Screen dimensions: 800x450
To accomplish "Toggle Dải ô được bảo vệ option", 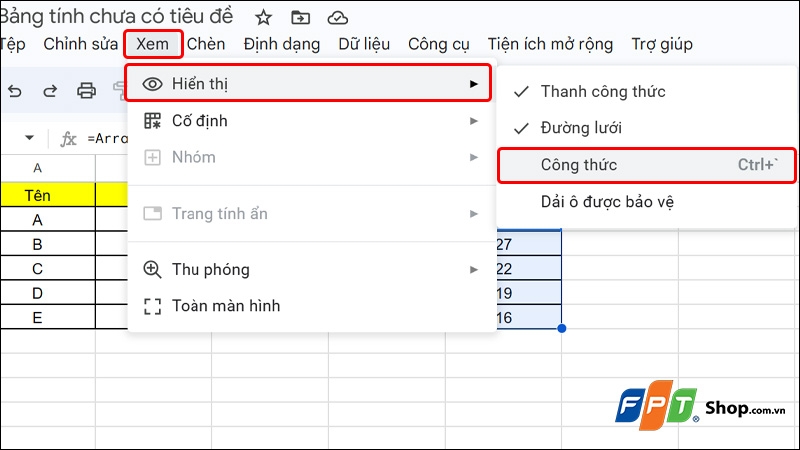I will tap(647, 202).
